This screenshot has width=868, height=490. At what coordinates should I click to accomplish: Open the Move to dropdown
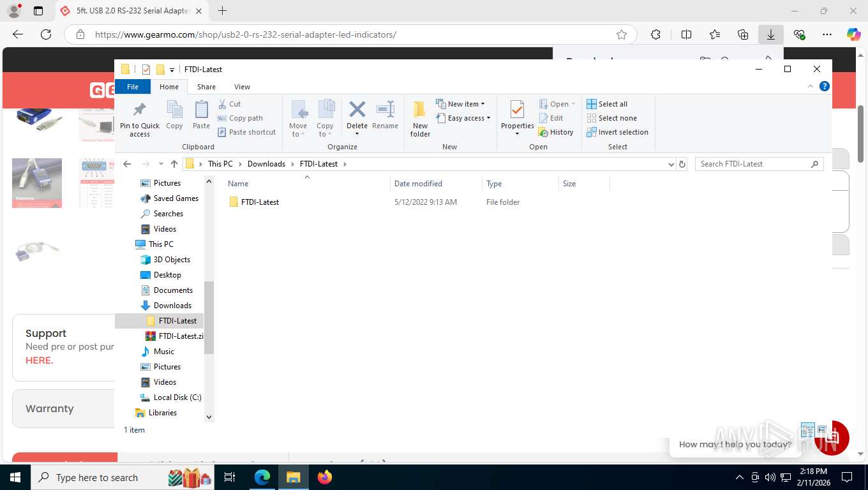click(x=298, y=119)
